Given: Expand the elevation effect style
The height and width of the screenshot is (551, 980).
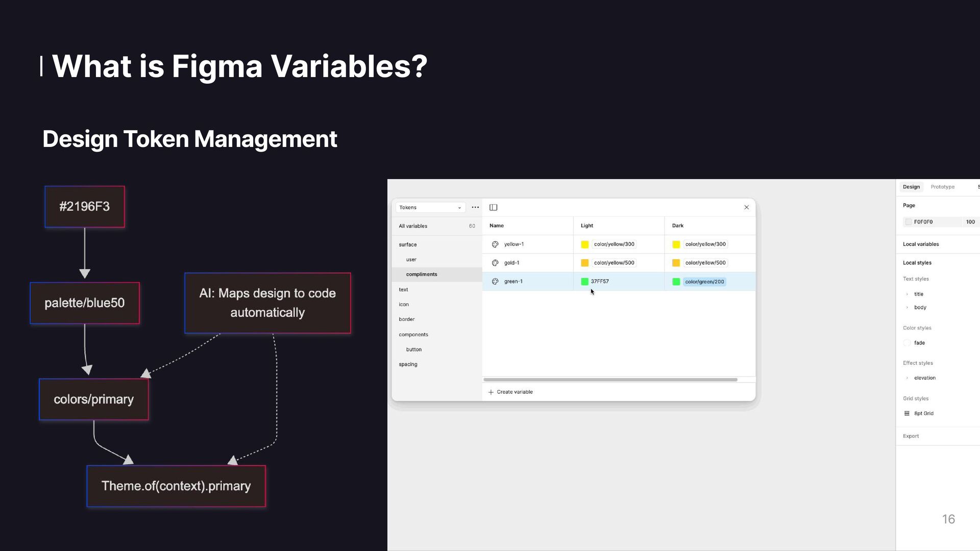Looking at the screenshot, I should click(907, 378).
